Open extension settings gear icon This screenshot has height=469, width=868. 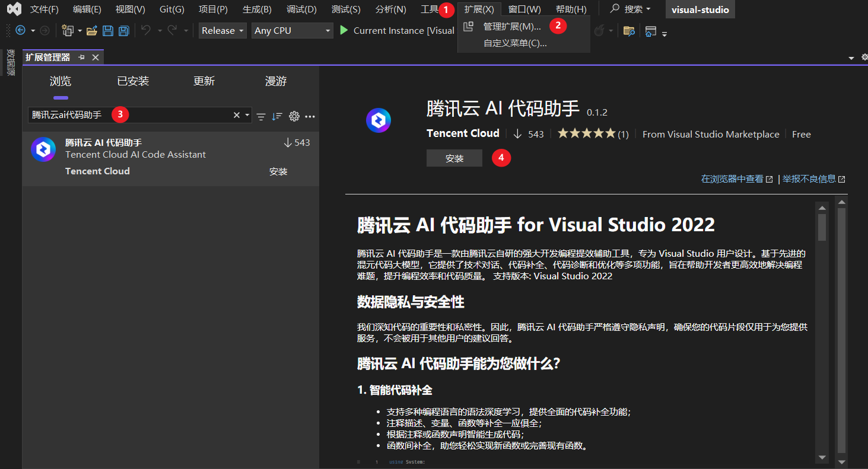pos(294,116)
